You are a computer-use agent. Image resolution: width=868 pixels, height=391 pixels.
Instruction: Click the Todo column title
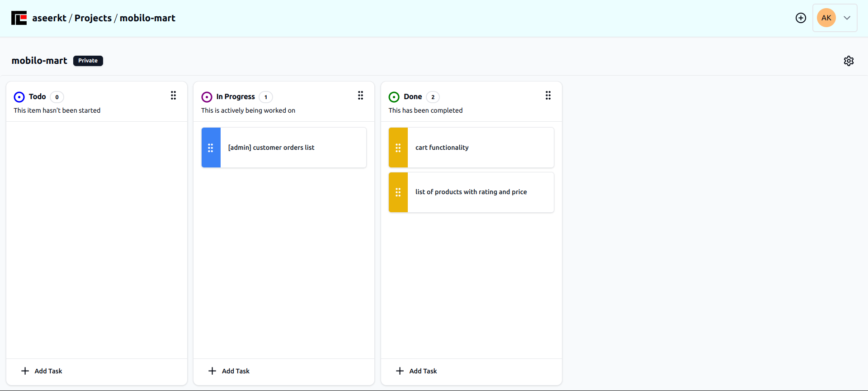(x=38, y=96)
